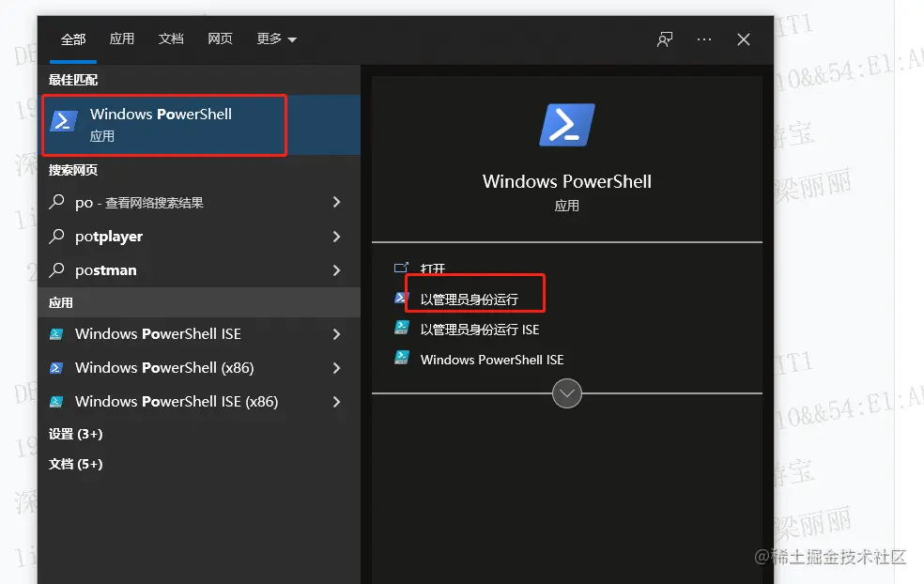Expand the postman suggestion arrow
Screen dimensions: 924x584
pyautogui.click(x=336, y=269)
